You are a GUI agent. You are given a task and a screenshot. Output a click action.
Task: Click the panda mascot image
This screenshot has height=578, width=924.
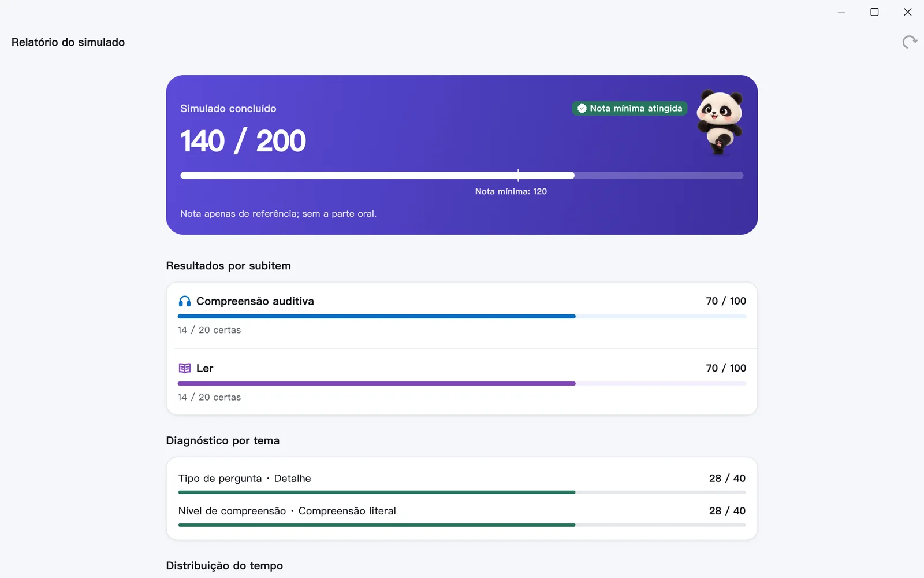(720, 122)
